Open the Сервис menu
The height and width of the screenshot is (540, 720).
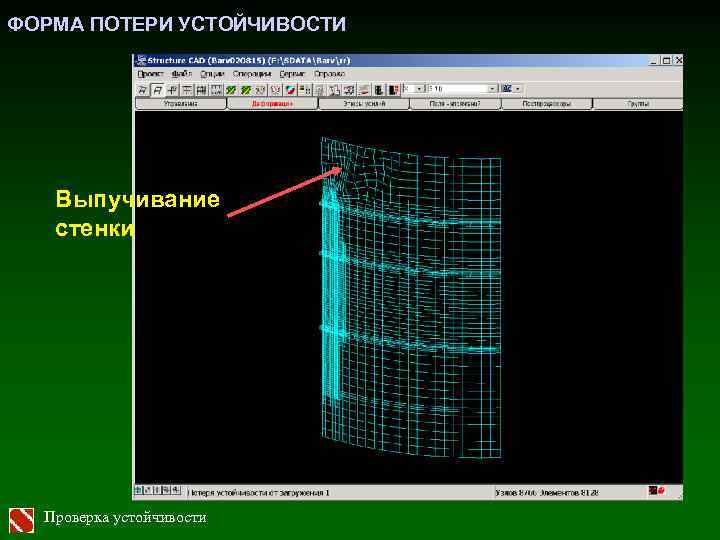[292, 74]
